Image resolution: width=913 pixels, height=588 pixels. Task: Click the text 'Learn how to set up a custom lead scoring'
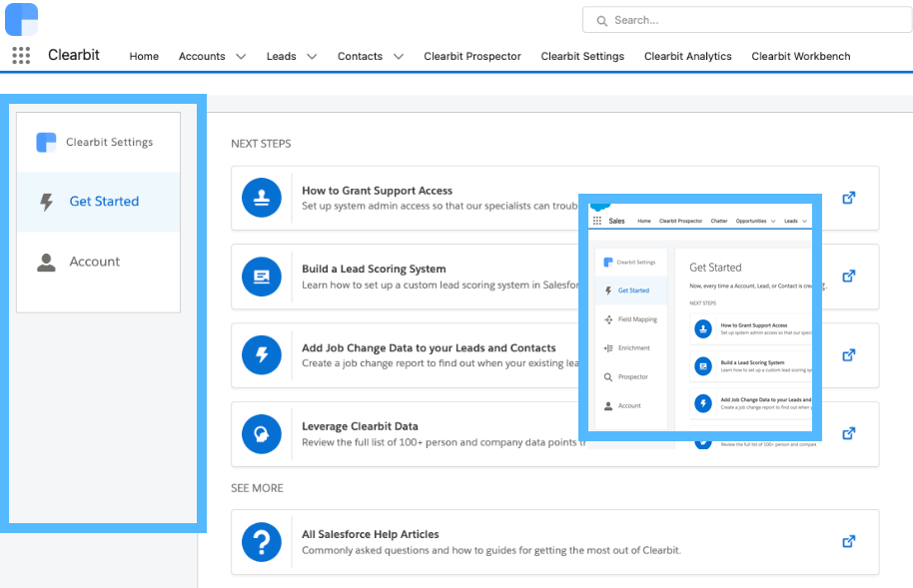(x=440, y=286)
